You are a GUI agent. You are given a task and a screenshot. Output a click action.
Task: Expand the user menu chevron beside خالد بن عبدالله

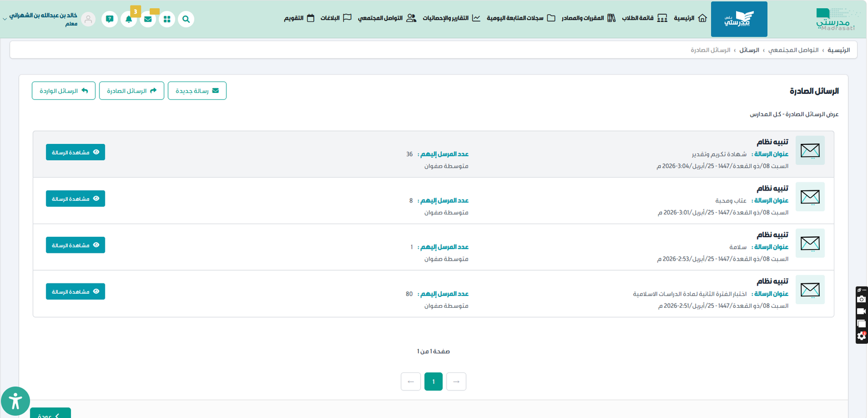[x=5, y=18]
